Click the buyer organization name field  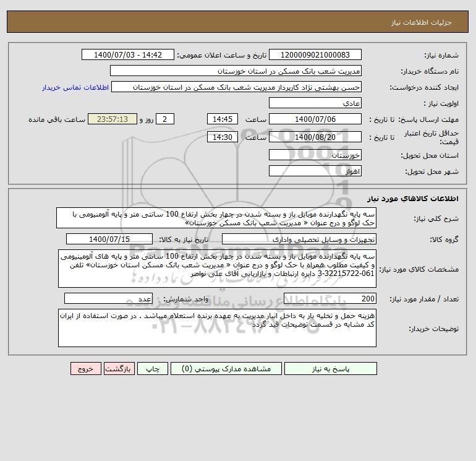(236, 71)
